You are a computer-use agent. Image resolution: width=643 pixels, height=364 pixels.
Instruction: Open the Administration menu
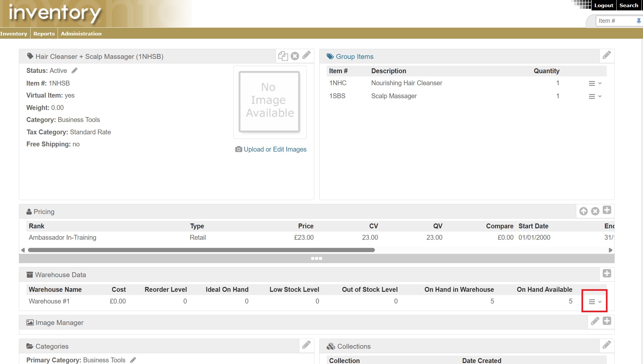(81, 34)
